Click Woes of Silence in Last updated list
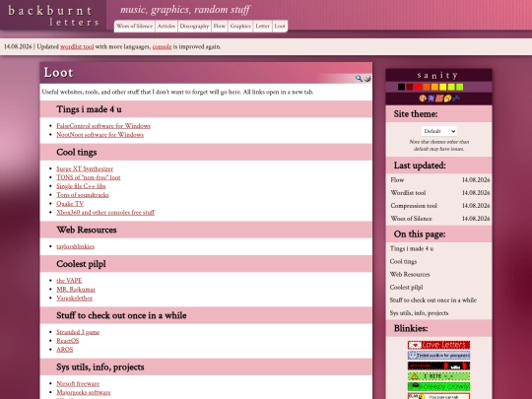This screenshot has width=532, height=399. pyautogui.click(x=411, y=219)
